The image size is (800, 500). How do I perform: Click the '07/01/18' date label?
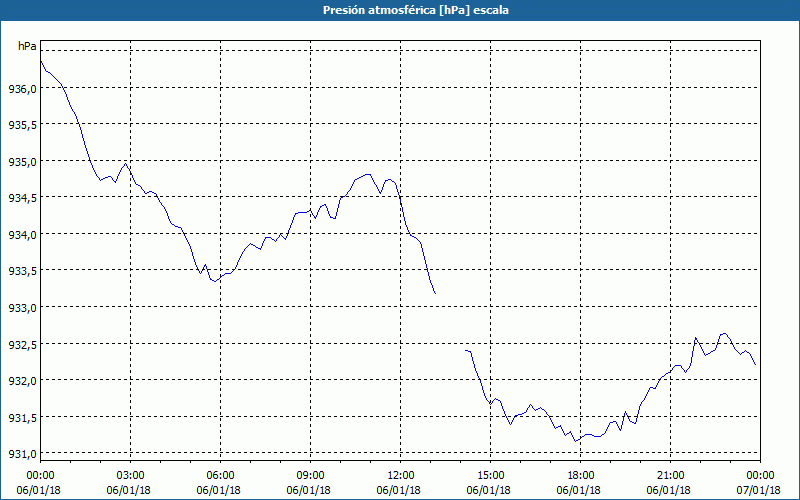(x=758, y=490)
